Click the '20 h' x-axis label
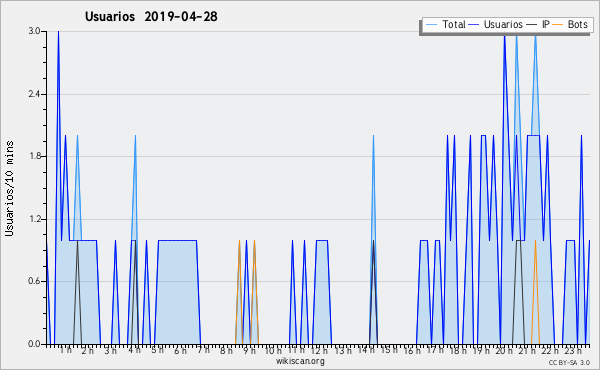 [504, 351]
